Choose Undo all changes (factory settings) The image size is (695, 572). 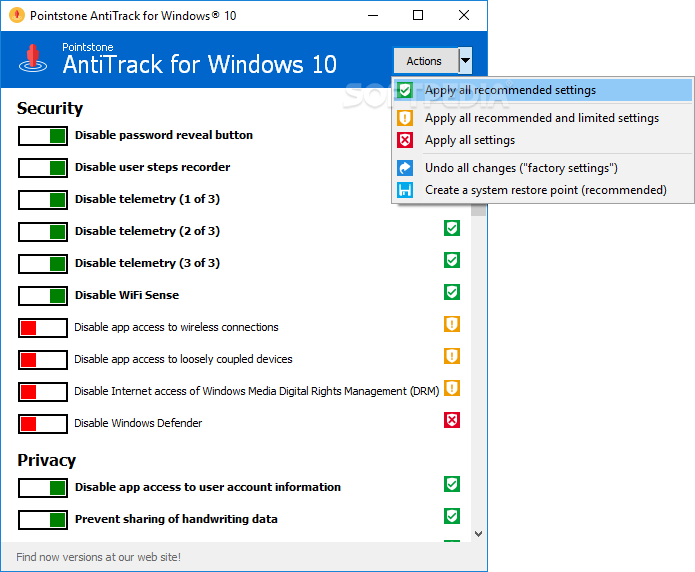[543, 168]
